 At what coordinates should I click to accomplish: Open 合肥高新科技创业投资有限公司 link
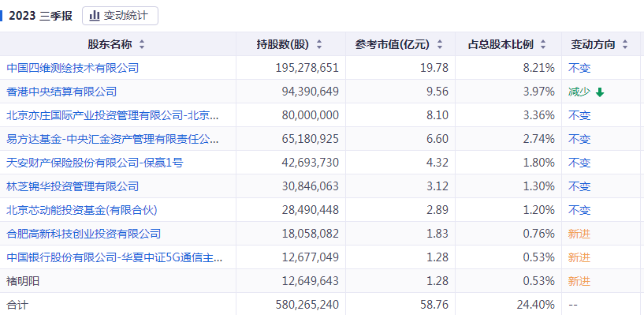point(84,234)
